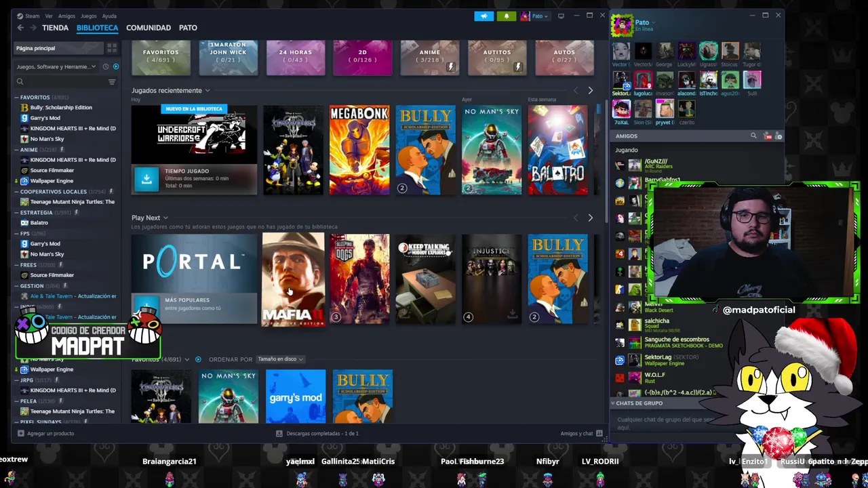This screenshot has height=488, width=868.
Task: Collapse the COOPERATIVOS LOCALES category
Action: pyautogui.click(x=17, y=191)
